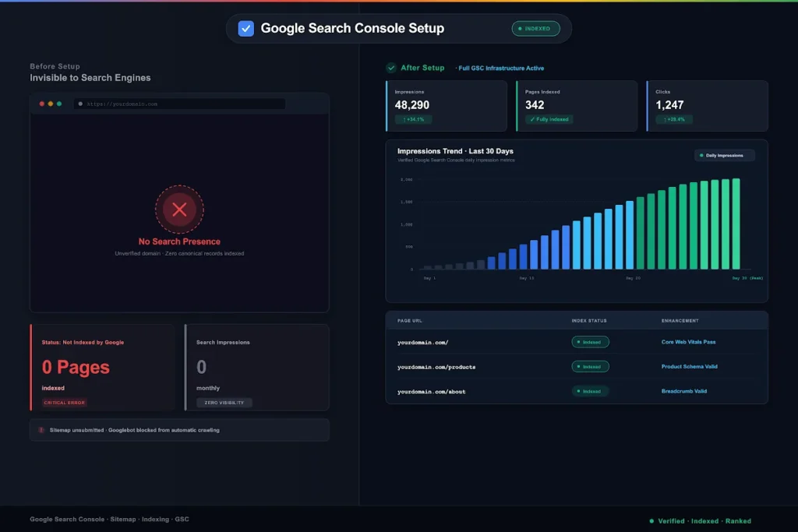Open the Breadcrumb Valid link
This screenshot has width=798, height=532.
(684, 391)
